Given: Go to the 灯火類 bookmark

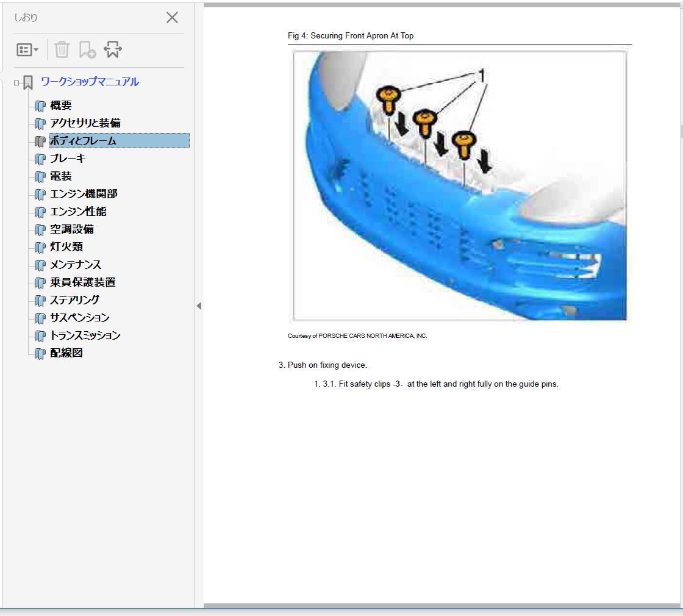Looking at the screenshot, I should click(x=66, y=247).
